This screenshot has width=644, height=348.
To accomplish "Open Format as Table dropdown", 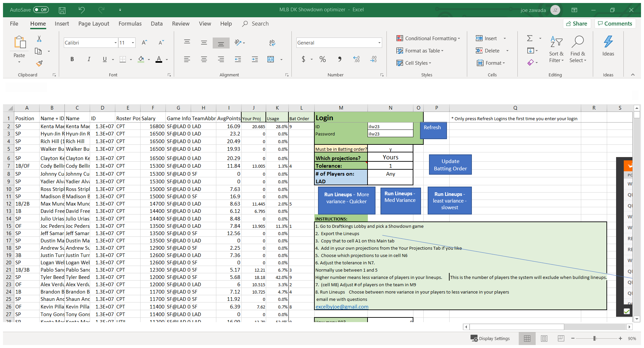I will coord(420,51).
